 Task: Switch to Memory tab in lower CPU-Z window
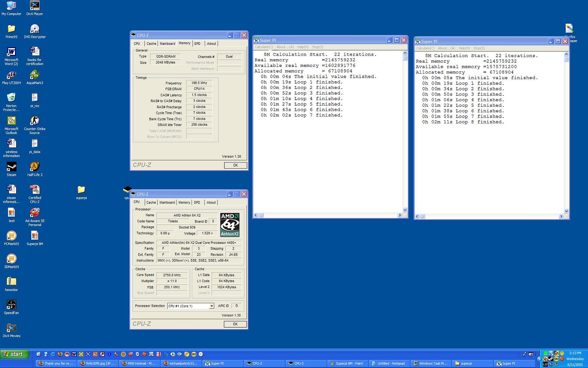(184, 202)
